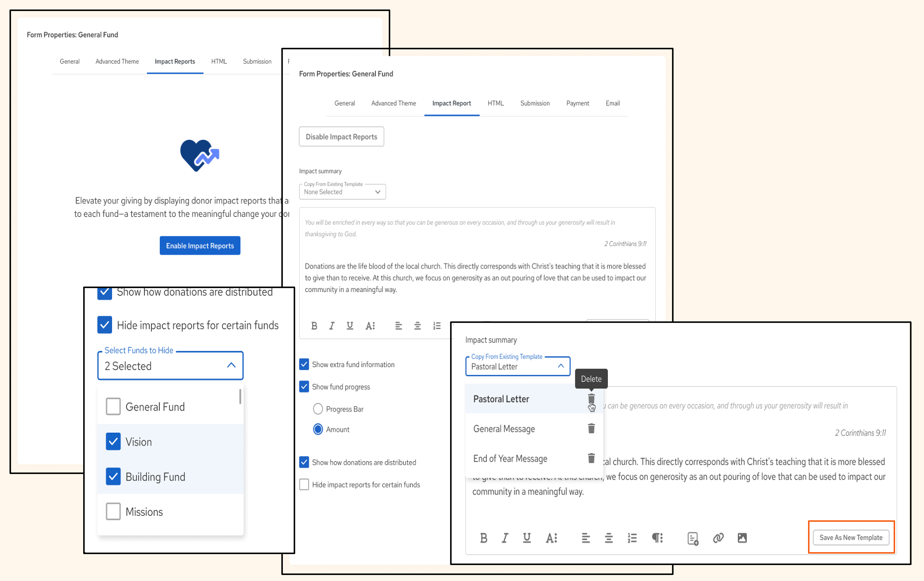Open the Advanced Theme tab in middle panel
The image size is (924, 581).
point(393,103)
